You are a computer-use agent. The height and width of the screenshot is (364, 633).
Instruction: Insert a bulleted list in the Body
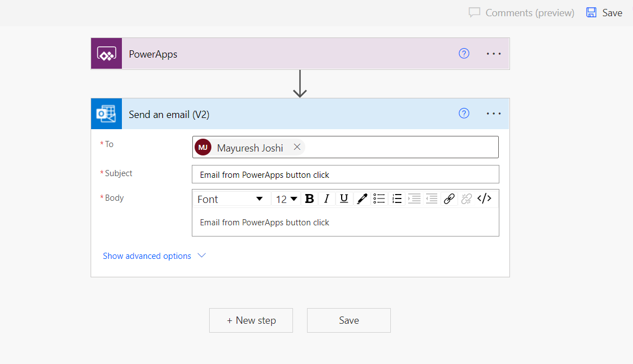coord(379,198)
